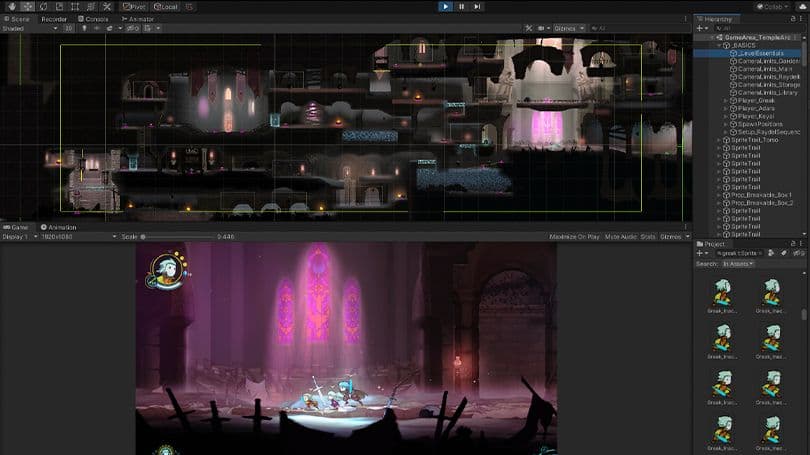Switch to the Console tab

click(95, 18)
